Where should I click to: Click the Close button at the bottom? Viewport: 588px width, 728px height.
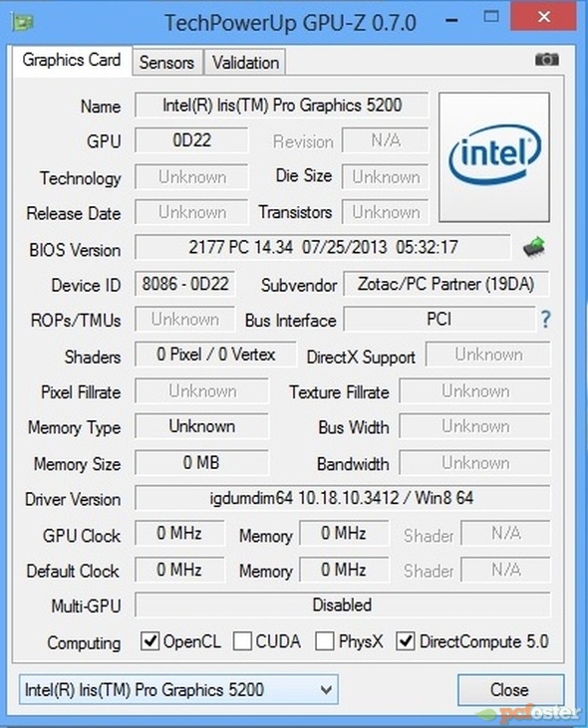(x=510, y=690)
